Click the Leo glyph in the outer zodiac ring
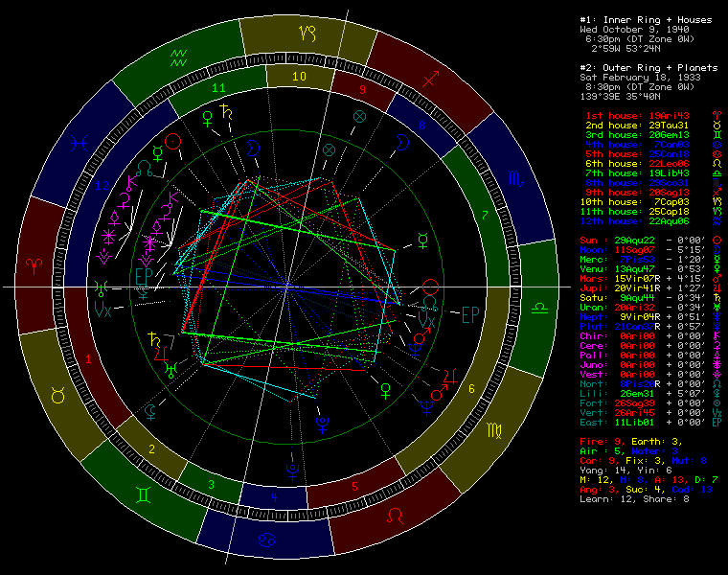 pos(395,516)
